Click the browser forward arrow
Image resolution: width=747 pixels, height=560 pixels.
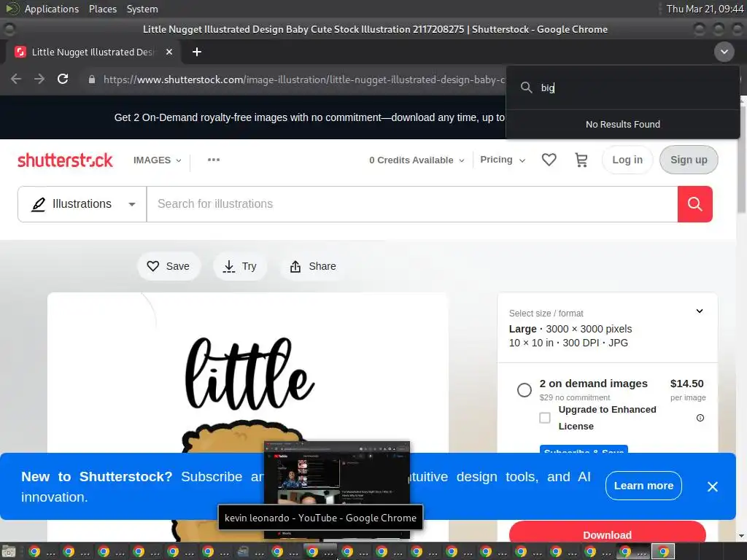point(39,79)
